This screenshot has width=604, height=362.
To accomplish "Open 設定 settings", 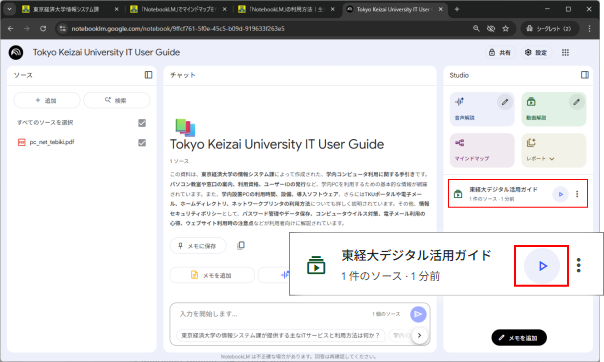I will (x=536, y=52).
